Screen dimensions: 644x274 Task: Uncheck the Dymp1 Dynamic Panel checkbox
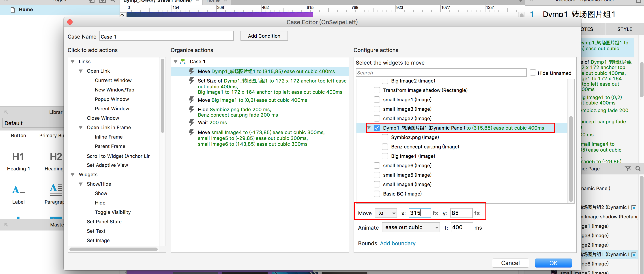click(x=377, y=128)
